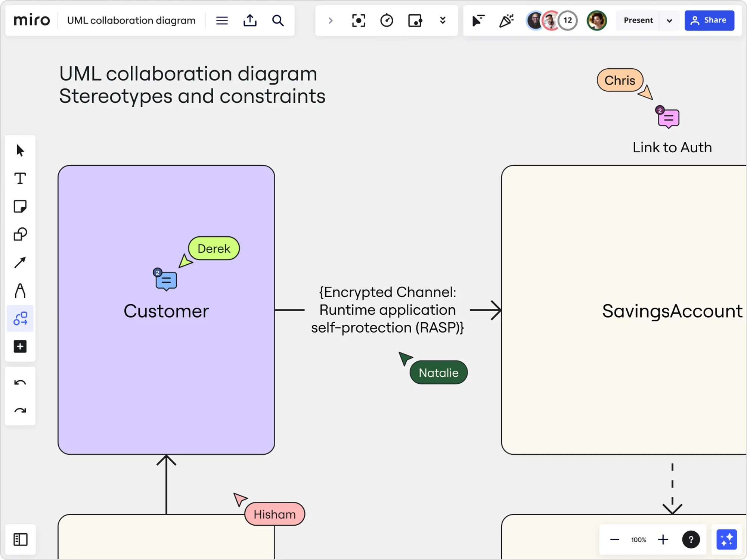Open the voting card icon
The height and width of the screenshot is (560, 747).
pos(415,20)
